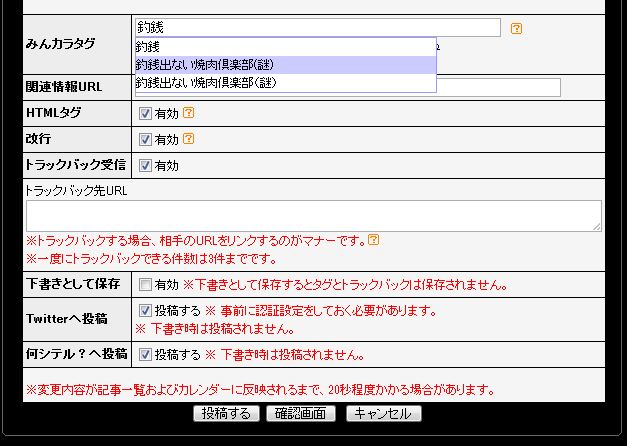Click the 下書き時は投稿されません note under Twitterへ投稿
Image resolution: width=627 pixels, height=446 pixels.
pyautogui.click(x=216, y=329)
